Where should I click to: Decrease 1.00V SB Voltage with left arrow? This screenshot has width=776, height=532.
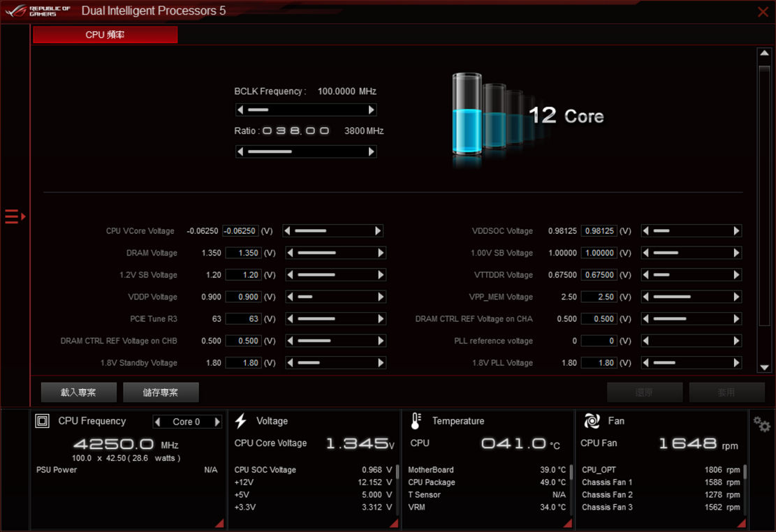(x=646, y=253)
